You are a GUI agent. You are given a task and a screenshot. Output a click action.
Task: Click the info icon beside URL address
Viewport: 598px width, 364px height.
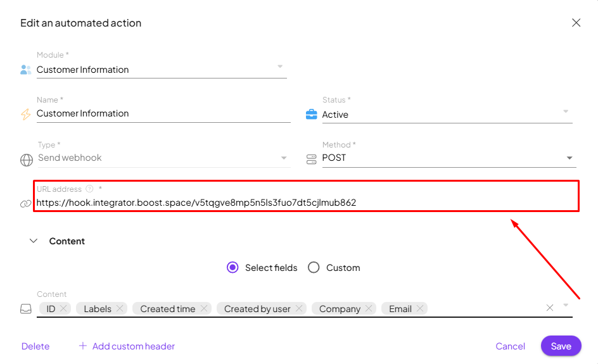[x=89, y=189]
